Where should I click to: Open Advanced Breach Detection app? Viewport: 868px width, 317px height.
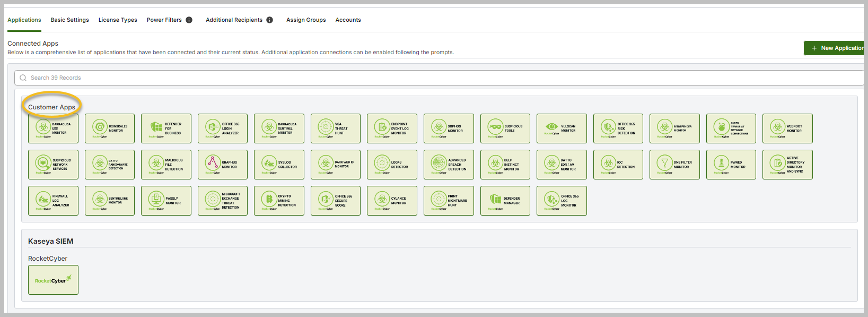449,165
